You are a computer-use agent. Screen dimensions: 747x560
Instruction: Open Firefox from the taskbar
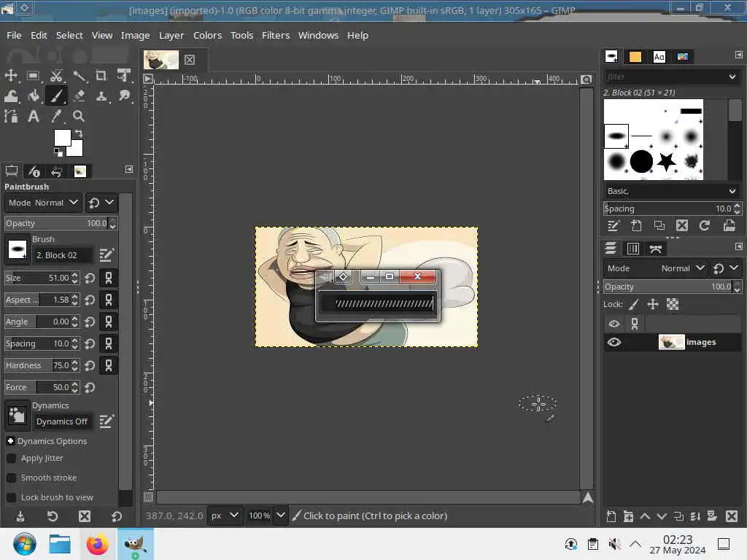[97, 544]
